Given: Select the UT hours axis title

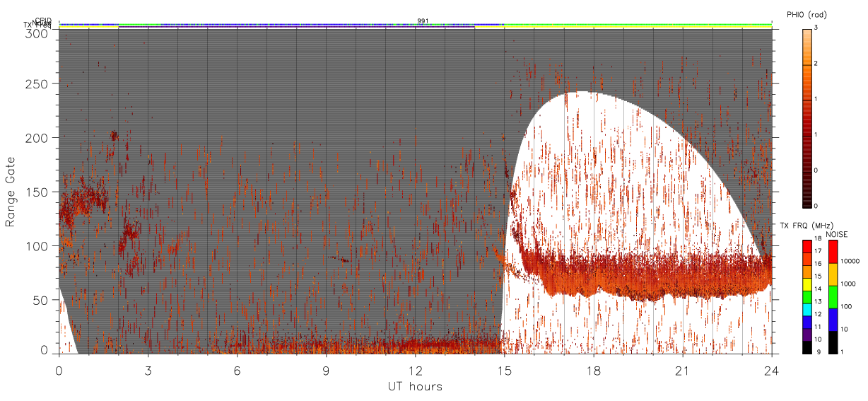Looking at the screenshot, I should pos(415,386).
